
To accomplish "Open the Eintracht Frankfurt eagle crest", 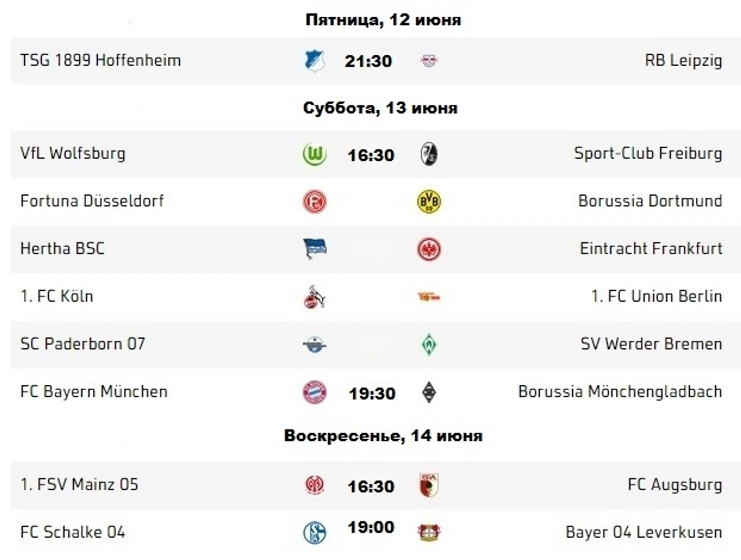I will (429, 249).
